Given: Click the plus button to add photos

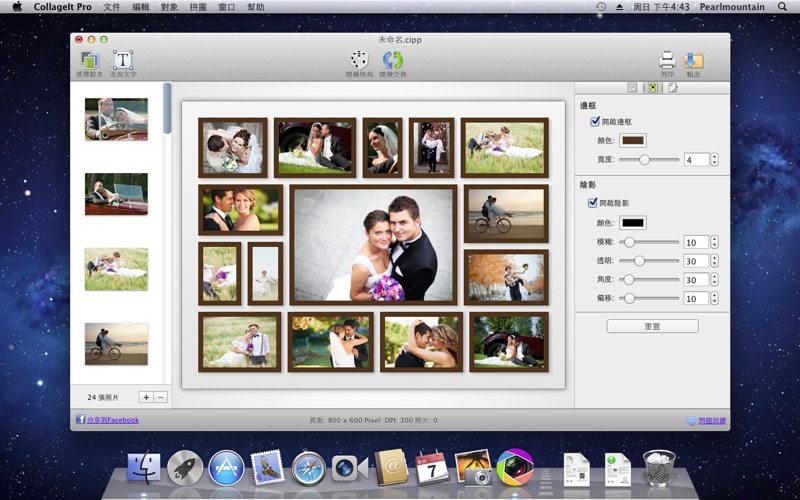Looking at the screenshot, I should 146,397.
